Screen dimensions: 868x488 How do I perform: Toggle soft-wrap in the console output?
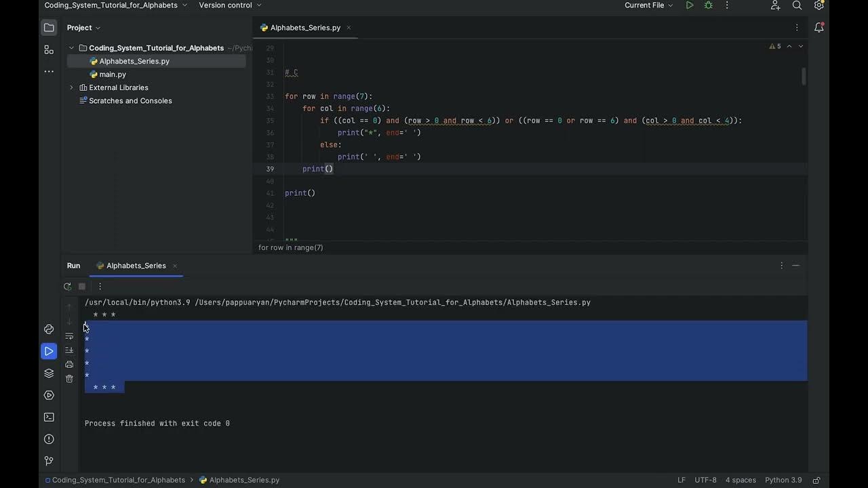pyautogui.click(x=69, y=336)
